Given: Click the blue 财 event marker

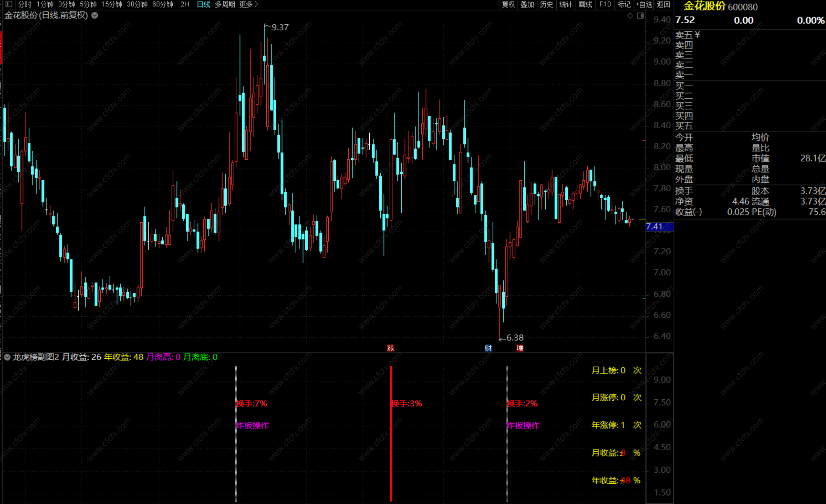Looking at the screenshot, I should [488, 348].
